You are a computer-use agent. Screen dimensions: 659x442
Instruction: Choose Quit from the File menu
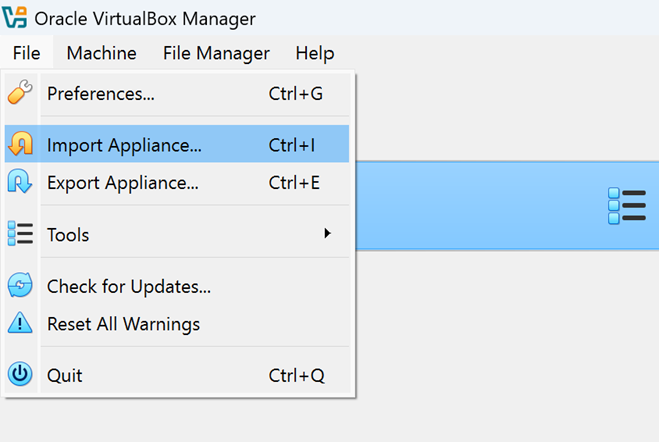click(65, 376)
